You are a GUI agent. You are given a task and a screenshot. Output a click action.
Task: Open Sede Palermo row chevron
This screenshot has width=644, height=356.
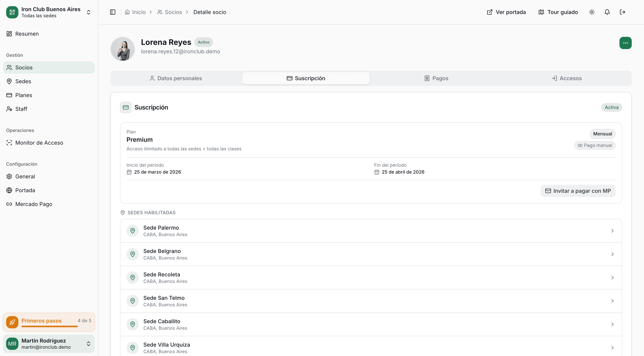coord(612,231)
